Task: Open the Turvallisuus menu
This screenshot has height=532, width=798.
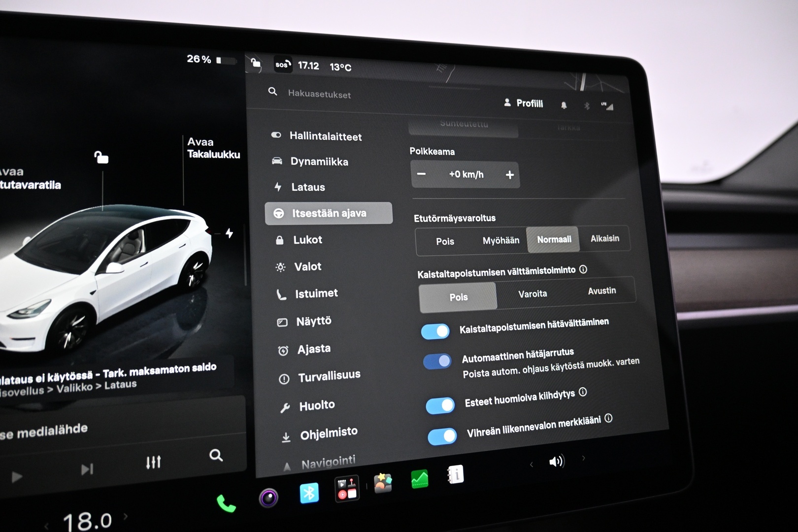Action: coord(320,377)
